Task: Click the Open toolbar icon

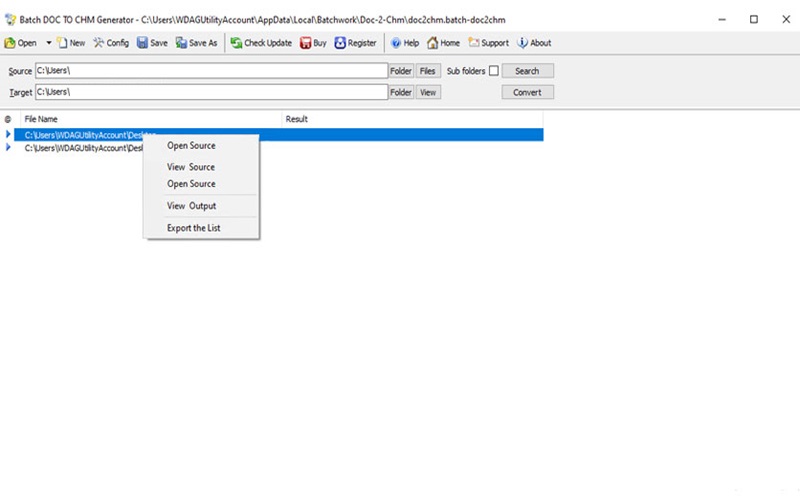Action: tap(10, 43)
